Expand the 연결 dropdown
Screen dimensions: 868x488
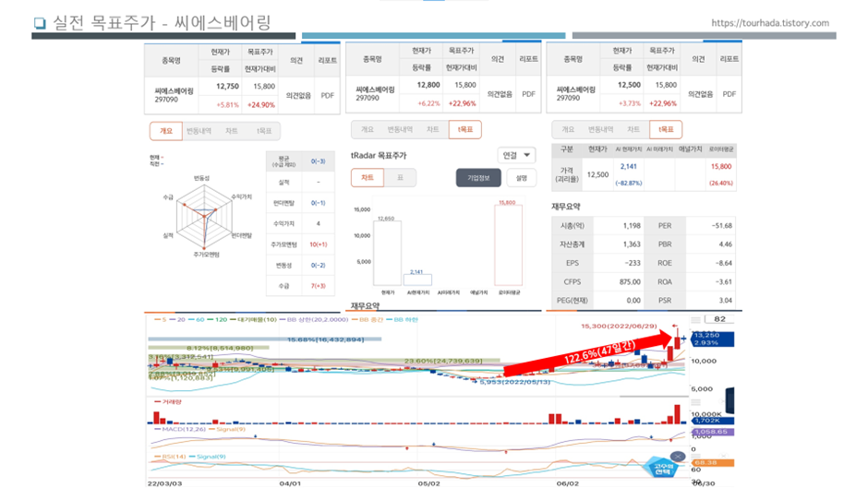[516, 156]
